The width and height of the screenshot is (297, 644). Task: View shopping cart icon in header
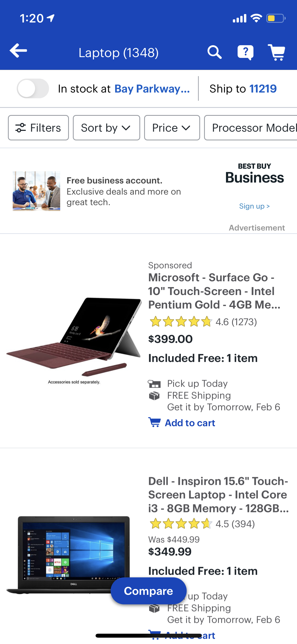point(276,52)
